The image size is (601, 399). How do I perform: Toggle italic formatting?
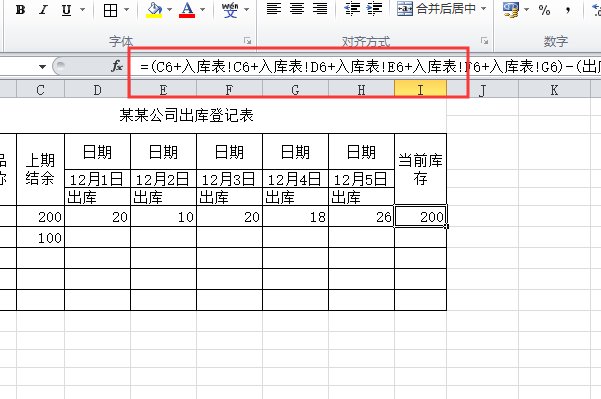click(x=43, y=10)
